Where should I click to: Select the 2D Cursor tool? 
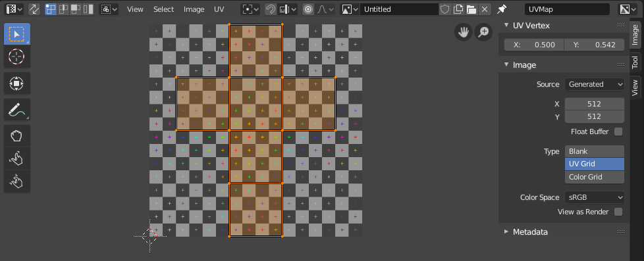pos(17,57)
